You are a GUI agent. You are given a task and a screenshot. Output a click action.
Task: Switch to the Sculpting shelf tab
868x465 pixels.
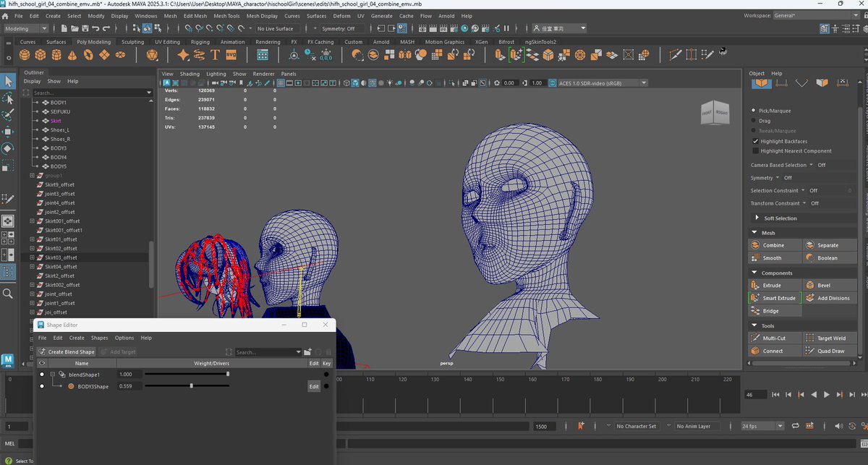(x=132, y=42)
